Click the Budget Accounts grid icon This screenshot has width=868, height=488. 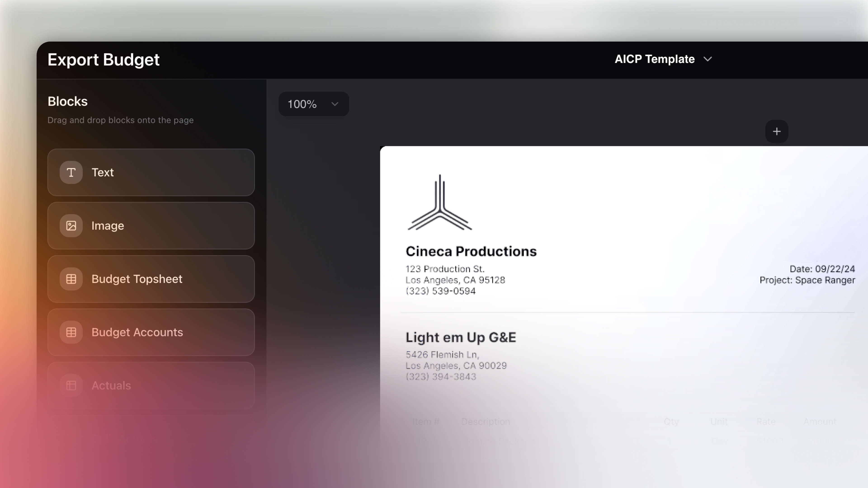(71, 332)
